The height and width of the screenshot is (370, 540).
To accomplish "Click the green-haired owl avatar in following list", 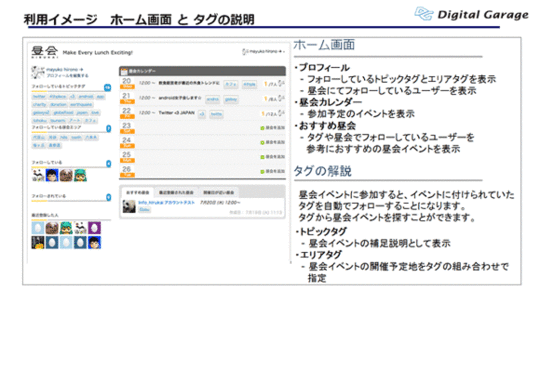I will pos(80,175).
